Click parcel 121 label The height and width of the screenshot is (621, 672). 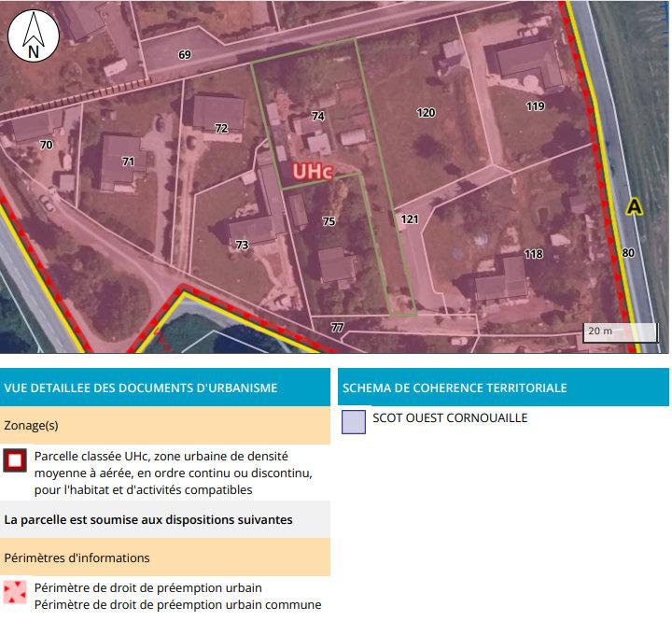coord(410,219)
